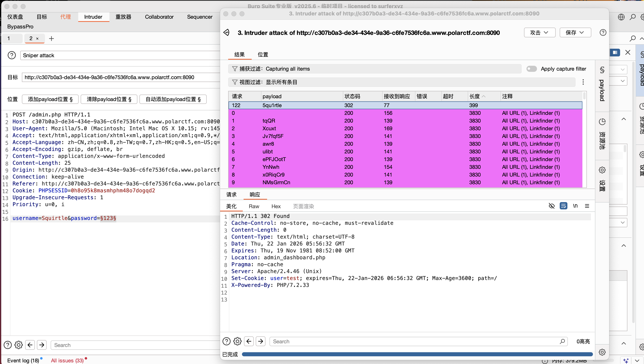
Task: Go to next search match in response panel
Action: pyautogui.click(x=261, y=341)
